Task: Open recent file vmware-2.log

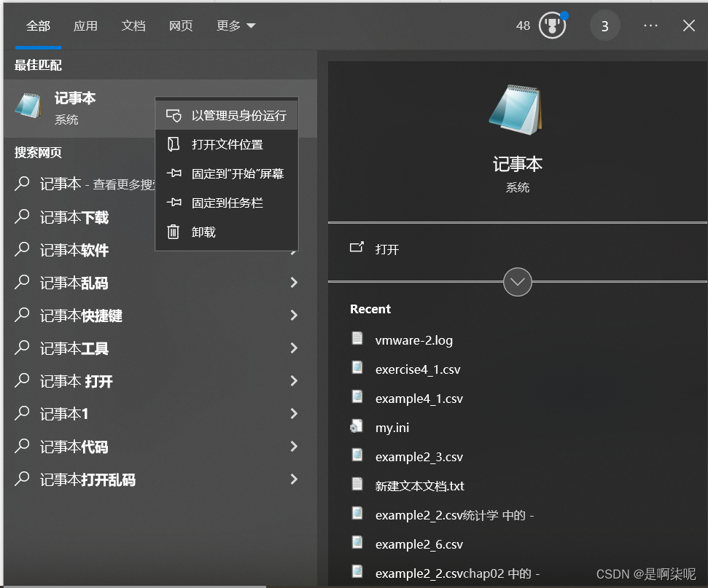Action: pyautogui.click(x=413, y=340)
